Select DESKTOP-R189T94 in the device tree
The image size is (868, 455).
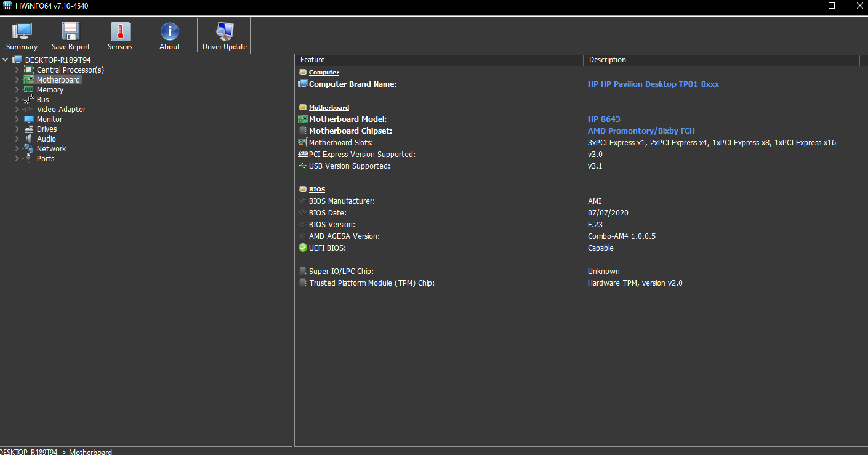[58, 60]
